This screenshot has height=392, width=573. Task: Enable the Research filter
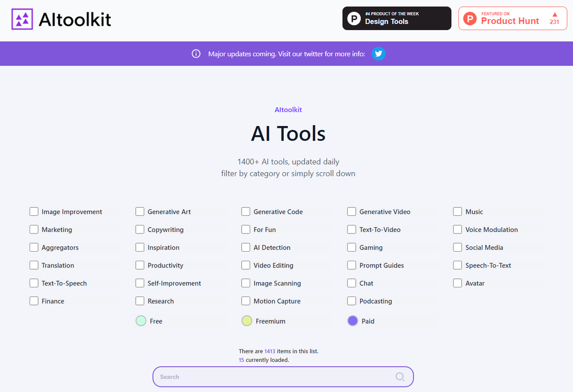point(140,301)
